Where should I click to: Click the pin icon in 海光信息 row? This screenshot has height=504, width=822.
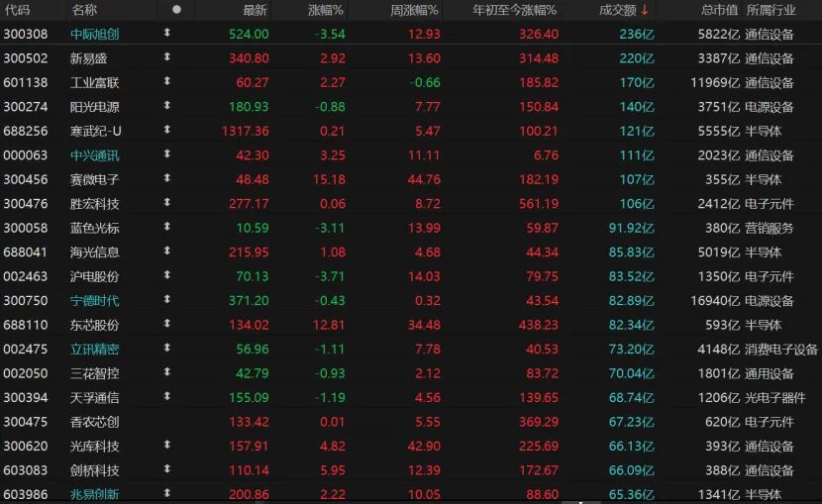(166, 251)
